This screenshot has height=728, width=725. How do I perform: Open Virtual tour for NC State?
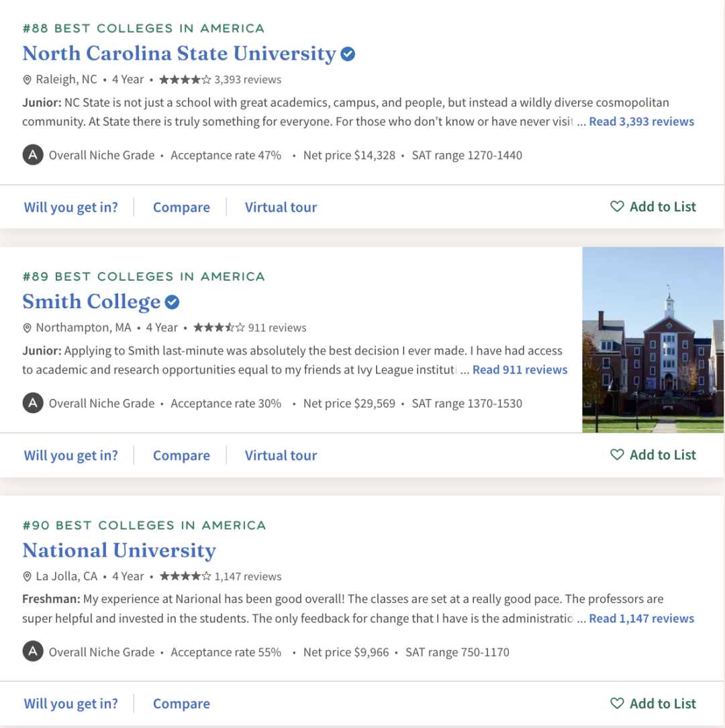(x=281, y=208)
